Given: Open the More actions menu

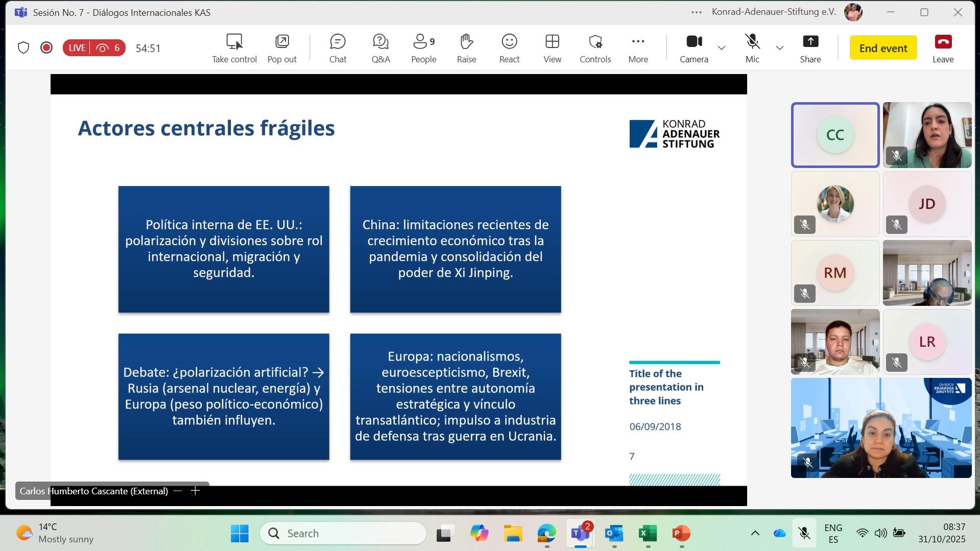Looking at the screenshot, I should 638,48.
